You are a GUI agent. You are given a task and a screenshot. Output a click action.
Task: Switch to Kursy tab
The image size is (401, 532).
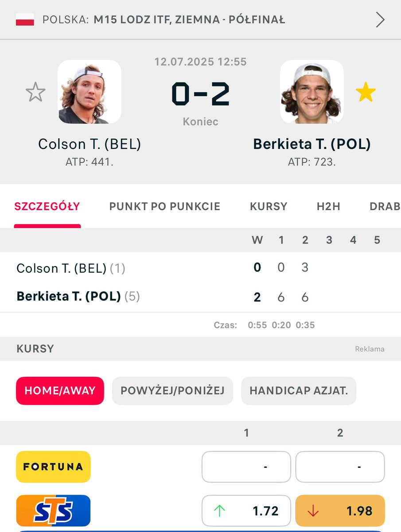click(269, 206)
